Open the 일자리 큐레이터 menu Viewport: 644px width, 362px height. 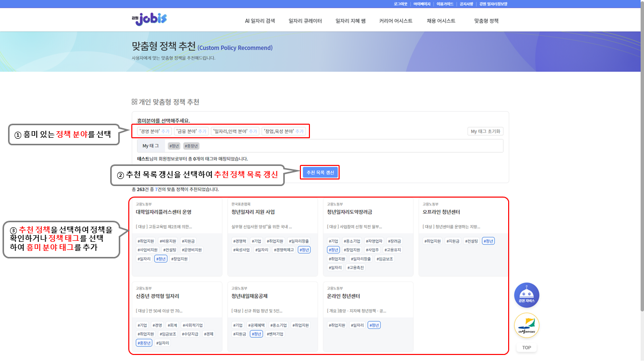point(305,21)
